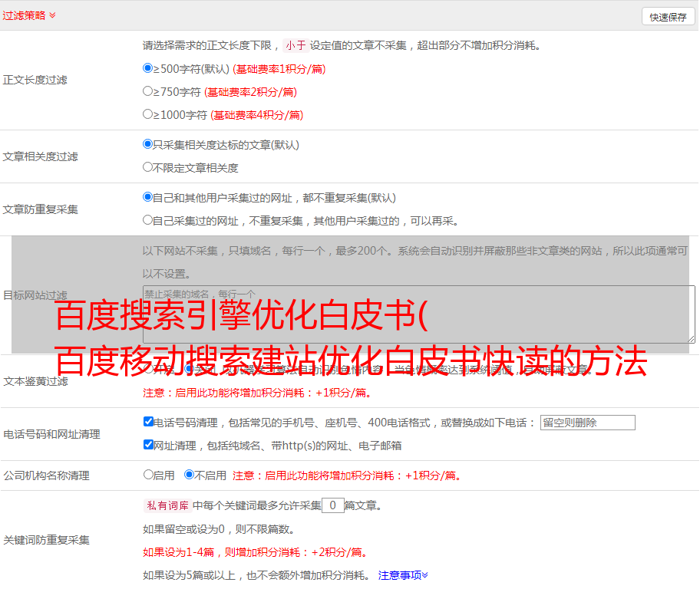Select 自己采集过的网址 only no-repeat option
Image resolution: width=700 pixels, height=589 pixels.
coord(148,220)
